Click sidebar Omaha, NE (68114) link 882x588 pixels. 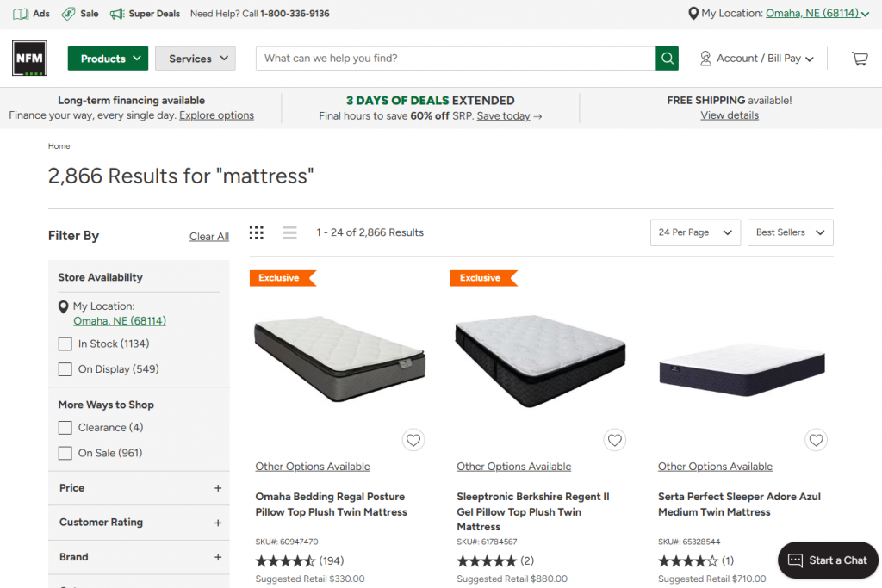click(x=120, y=321)
